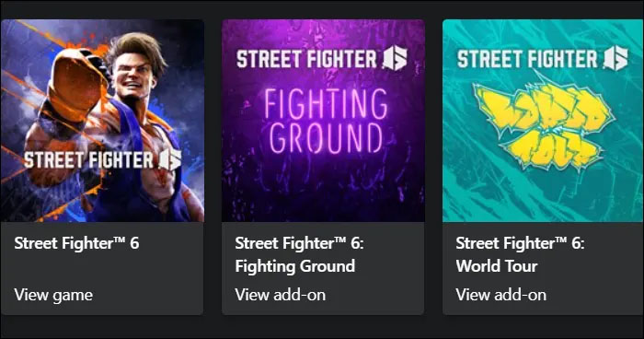
Task: Click the STREET FIGHTER wordmark on purple cover
Action: (306, 59)
